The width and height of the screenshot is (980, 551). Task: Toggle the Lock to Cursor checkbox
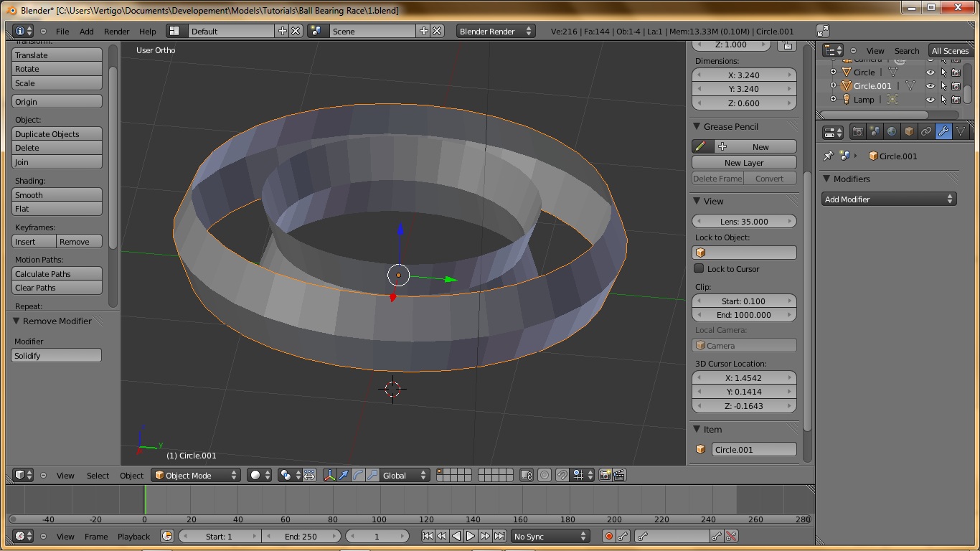699,268
